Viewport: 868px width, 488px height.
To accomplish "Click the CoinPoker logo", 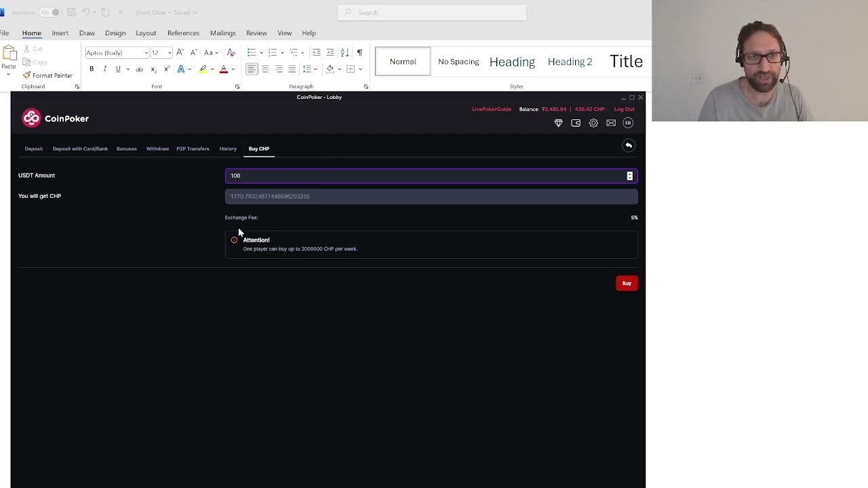I will point(56,119).
